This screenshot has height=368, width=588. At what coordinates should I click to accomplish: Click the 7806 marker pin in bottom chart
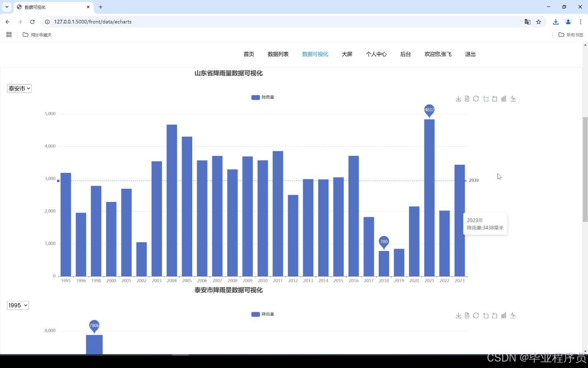[94, 326]
